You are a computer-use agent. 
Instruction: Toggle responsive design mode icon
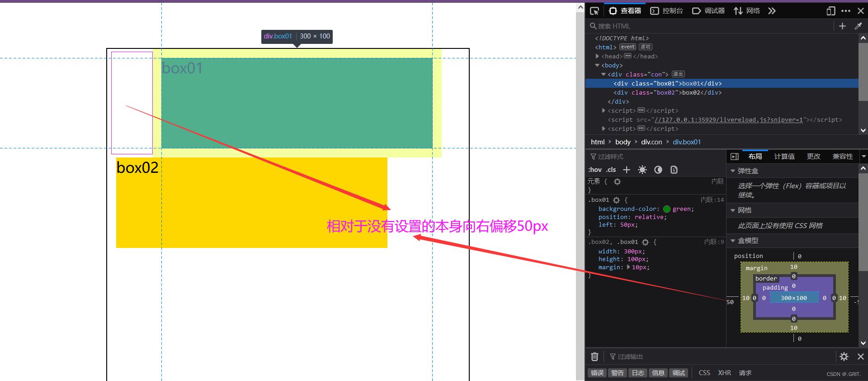tap(831, 11)
